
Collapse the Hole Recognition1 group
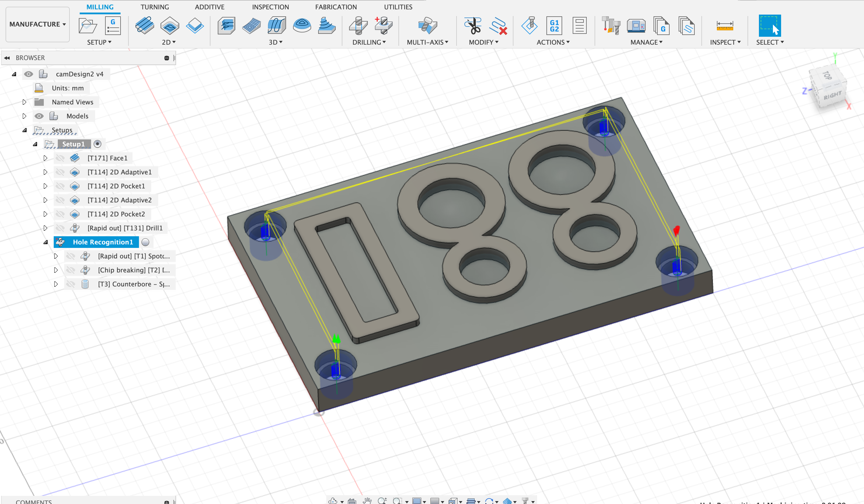point(46,242)
